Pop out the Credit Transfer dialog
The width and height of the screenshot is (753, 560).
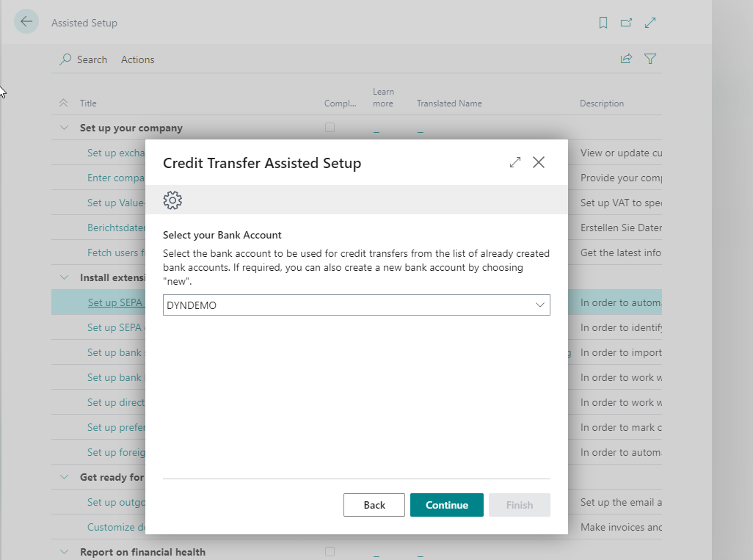coord(514,162)
